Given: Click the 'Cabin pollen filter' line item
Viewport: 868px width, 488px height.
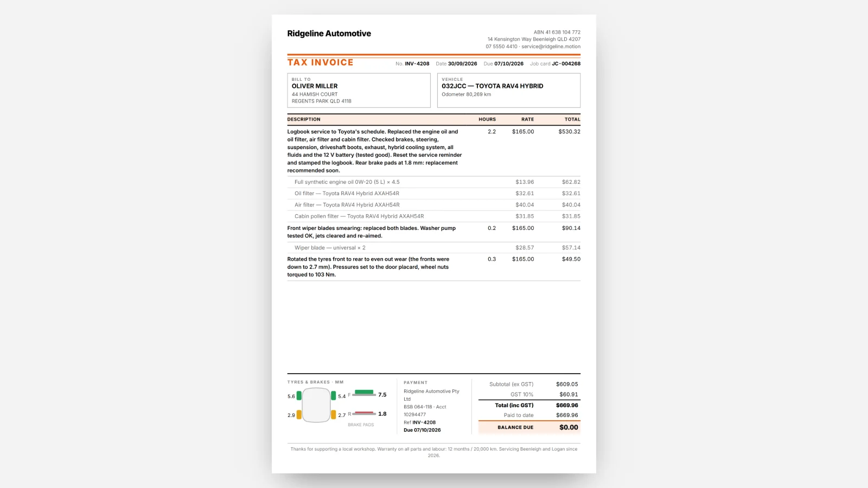Looking at the screenshot, I should tap(359, 216).
